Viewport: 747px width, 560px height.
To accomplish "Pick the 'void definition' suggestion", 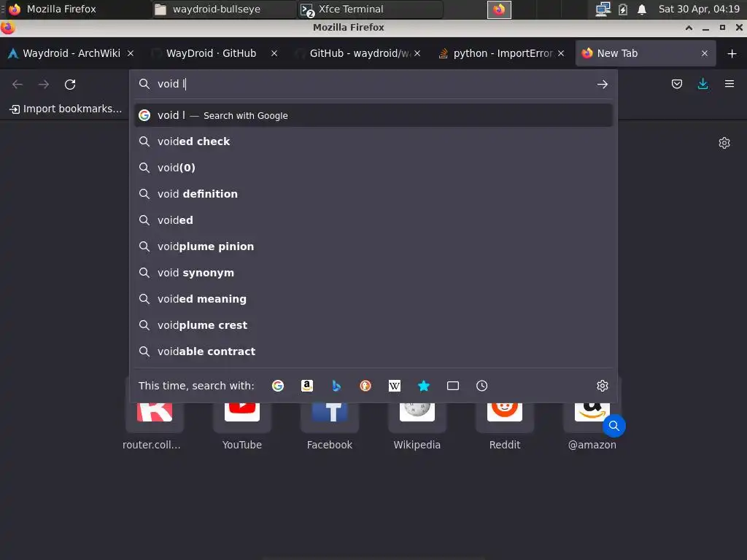I will 373,194.
